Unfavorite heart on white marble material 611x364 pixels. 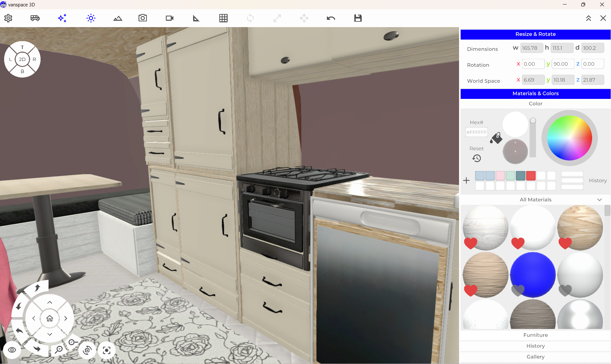coord(471,243)
